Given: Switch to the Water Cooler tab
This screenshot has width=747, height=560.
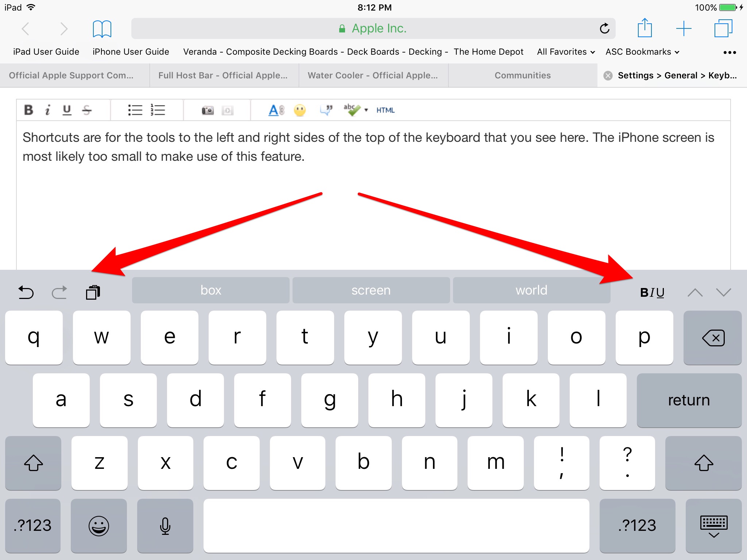Looking at the screenshot, I should tap(373, 75).
